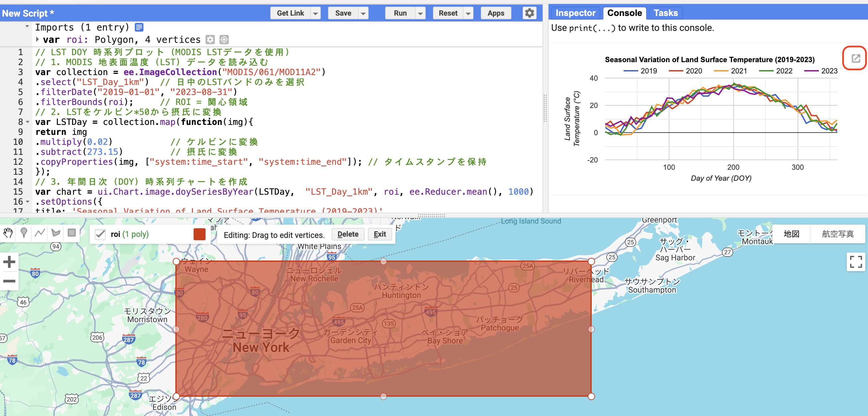868x416 pixels.
Task: Click the red roi color swatch
Action: (200, 234)
